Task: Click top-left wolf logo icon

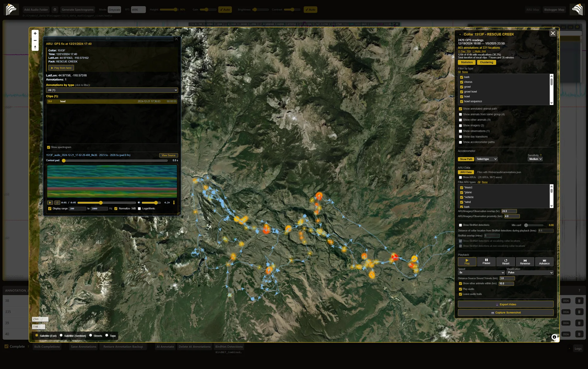Action: click(11, 9)
